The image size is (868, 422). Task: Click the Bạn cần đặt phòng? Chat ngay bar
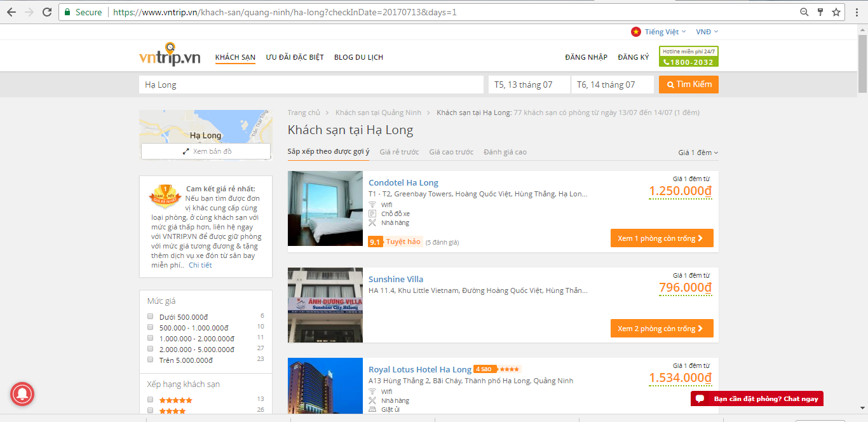click(x=757, y=398)
